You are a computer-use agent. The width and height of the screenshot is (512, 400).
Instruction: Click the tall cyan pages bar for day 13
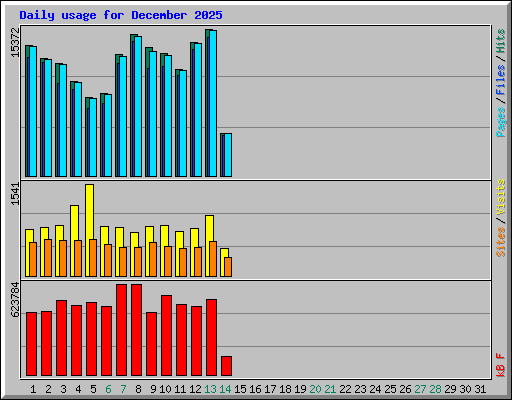213,103
